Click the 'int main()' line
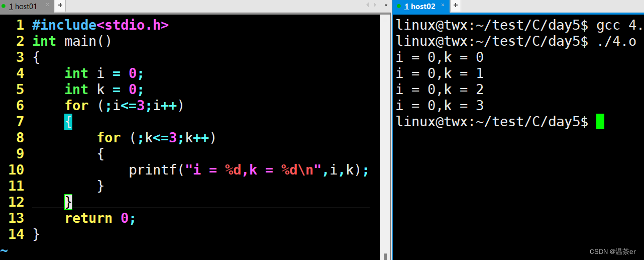The height and width of the screenshot is (260, 644). pyautogui.click(x=72, y=41)
